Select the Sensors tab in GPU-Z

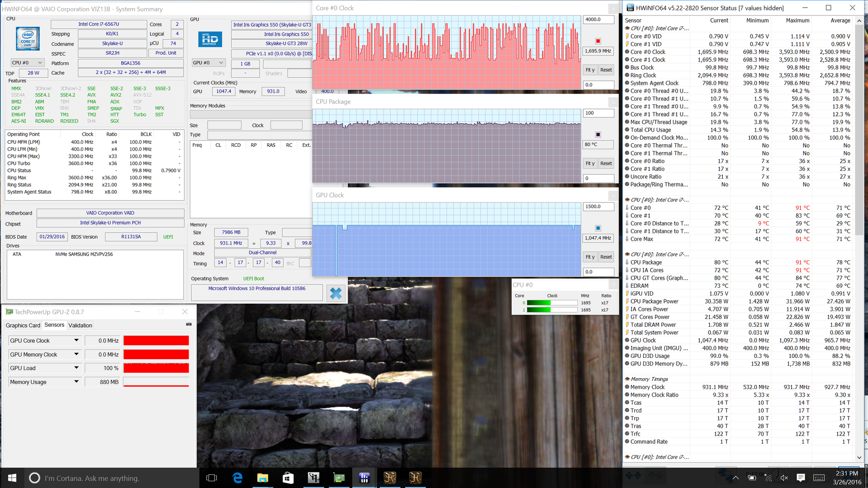pos(54,325)
